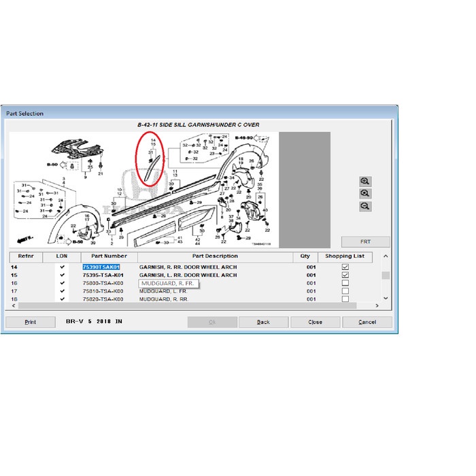Click the Shopping List column header
Viewport: 476px width, 476px height.
click(345, 256)
